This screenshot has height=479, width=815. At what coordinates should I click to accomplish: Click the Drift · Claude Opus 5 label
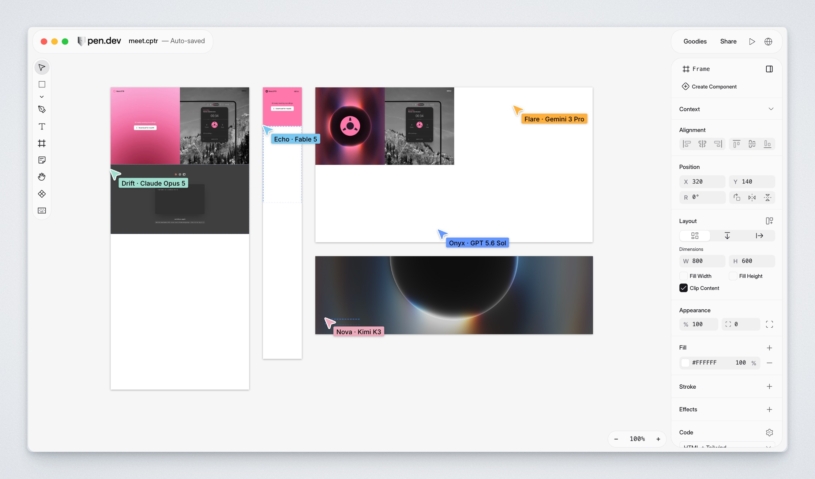(153, 183)
